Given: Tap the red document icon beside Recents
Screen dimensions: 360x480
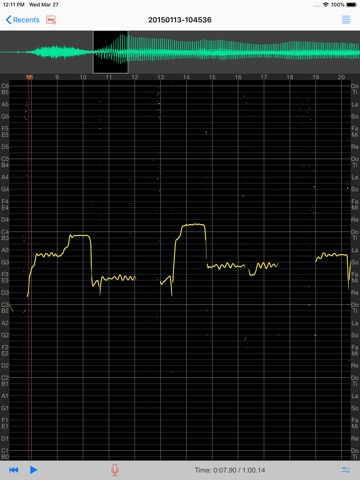Looking at the screenshot, I should click(51, 20).
